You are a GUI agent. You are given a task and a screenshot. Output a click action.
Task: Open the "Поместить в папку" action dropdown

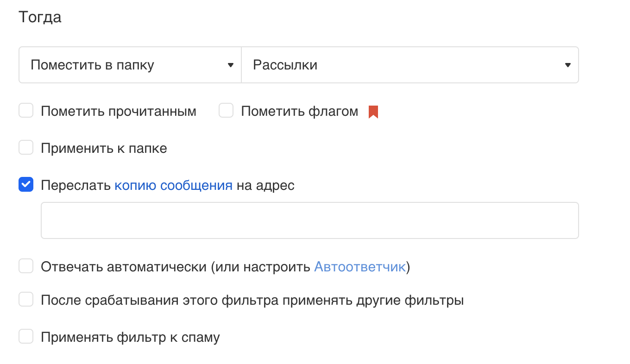click(x=130, y=65)
